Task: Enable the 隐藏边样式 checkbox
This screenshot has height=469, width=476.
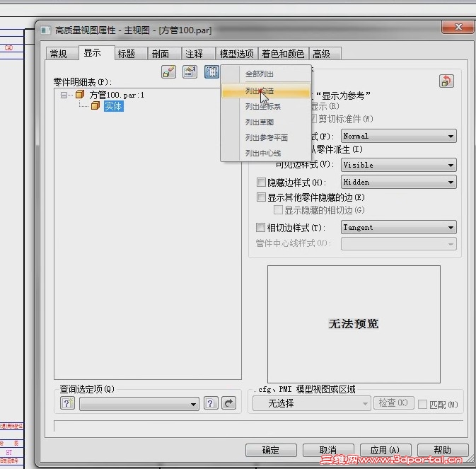Action: (261, 182)
